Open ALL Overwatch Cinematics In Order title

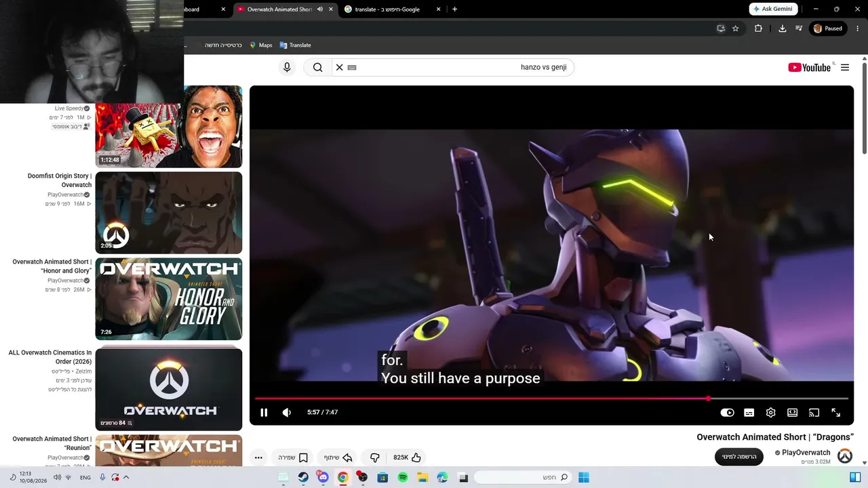pos(50,357)
